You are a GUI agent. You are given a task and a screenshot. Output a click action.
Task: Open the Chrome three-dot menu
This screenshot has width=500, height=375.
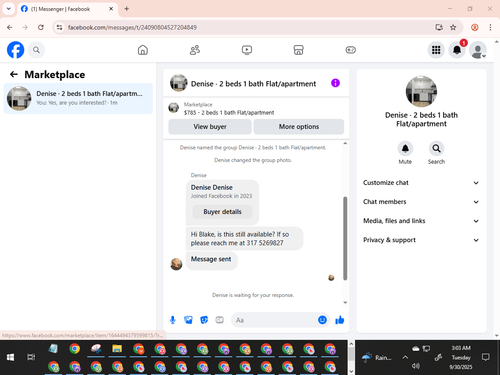(490, 27)
